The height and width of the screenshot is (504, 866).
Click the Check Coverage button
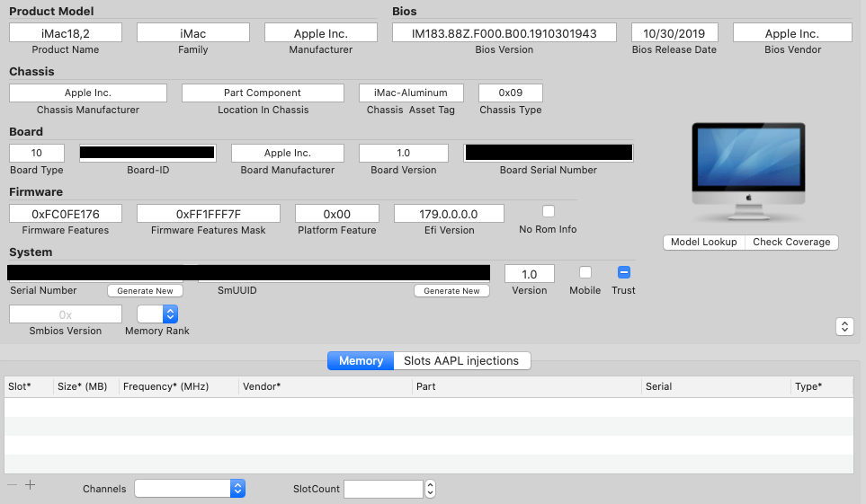point(791,242)
